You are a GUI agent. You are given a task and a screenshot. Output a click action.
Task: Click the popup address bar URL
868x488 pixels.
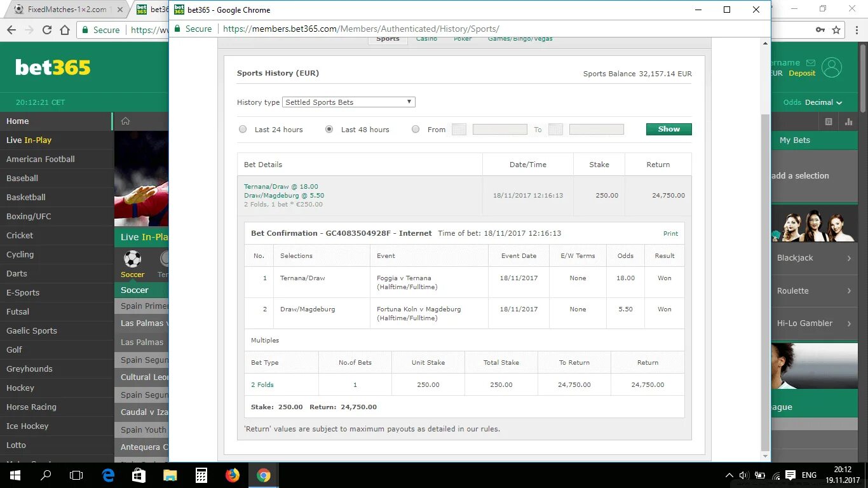pos(361,29)
